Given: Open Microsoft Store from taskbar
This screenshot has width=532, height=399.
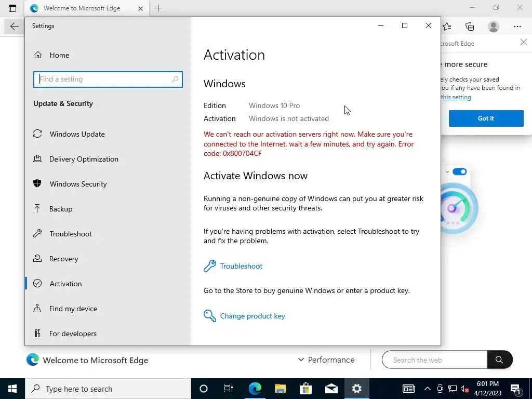Looking at the screenshot, I should point(305,389).
